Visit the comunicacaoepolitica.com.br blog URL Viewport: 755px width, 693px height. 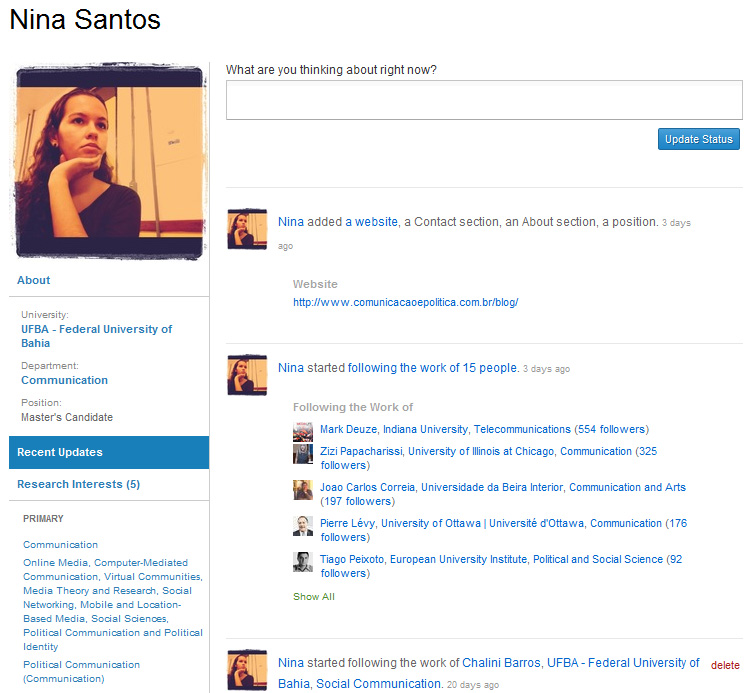[x=405, y=302]
